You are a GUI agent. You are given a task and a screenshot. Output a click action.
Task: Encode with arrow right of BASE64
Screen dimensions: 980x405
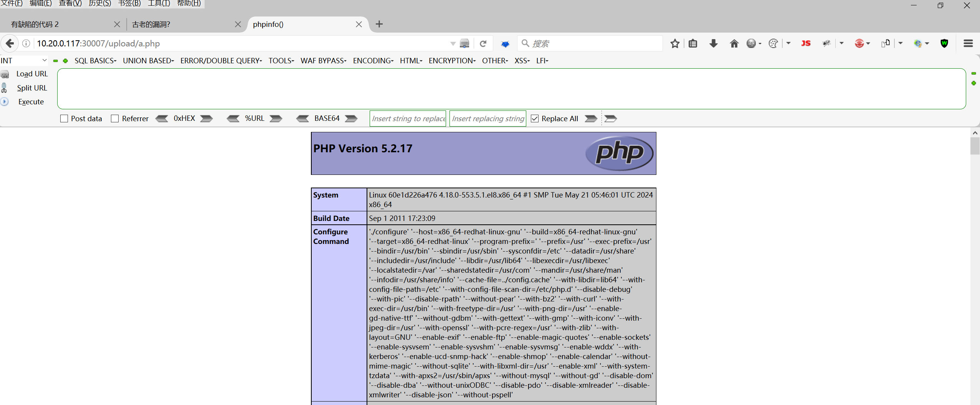(351, 119)
